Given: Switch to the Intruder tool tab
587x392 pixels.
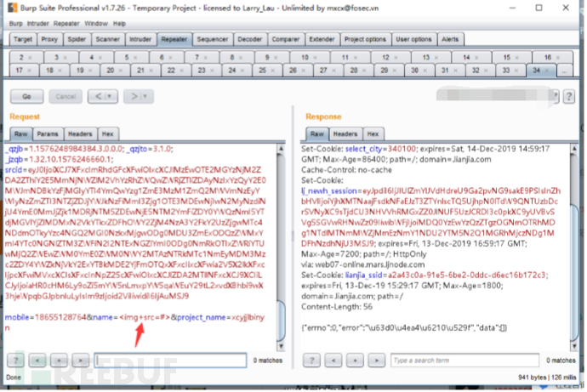Looking at the screenshot, I should click(140, 39).
